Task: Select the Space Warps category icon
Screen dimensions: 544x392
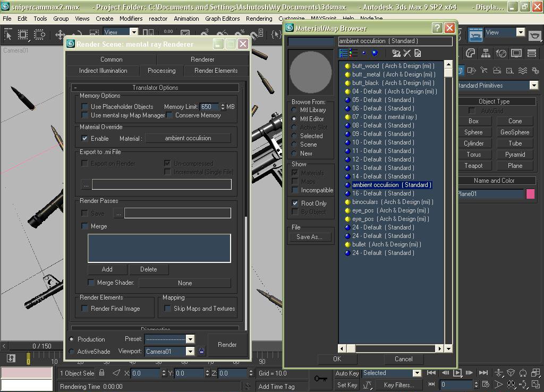Action: coord(523,71)
